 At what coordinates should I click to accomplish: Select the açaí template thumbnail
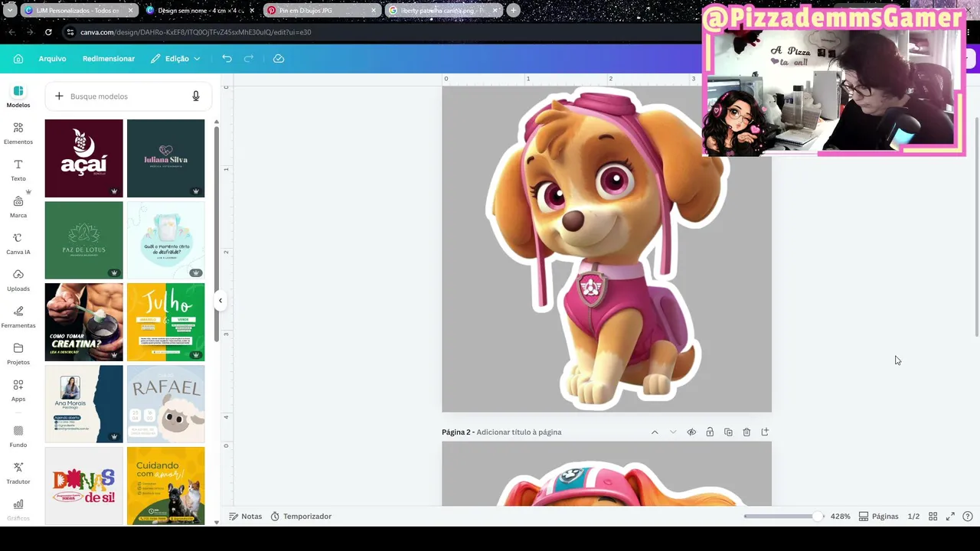tap(84, 158)
